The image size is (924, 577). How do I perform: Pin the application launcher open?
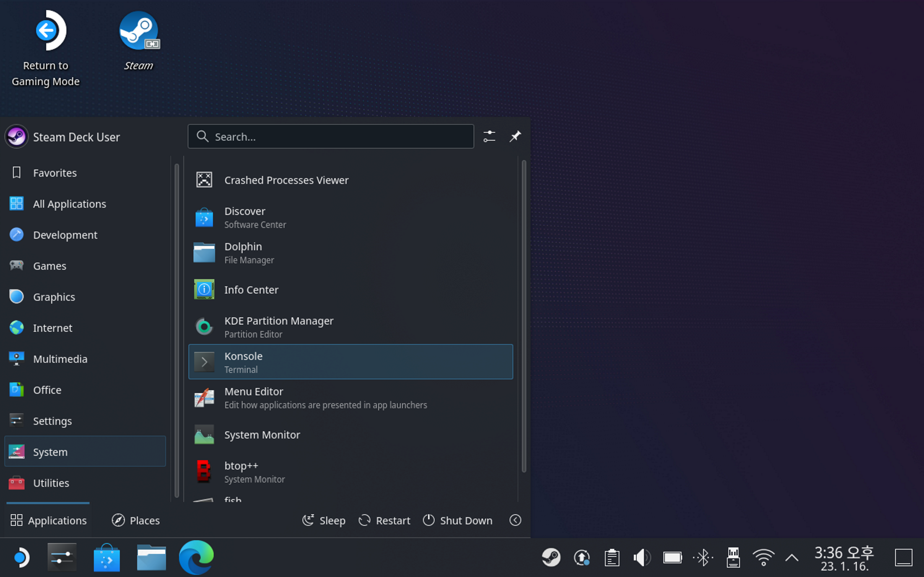coord(515,136)
